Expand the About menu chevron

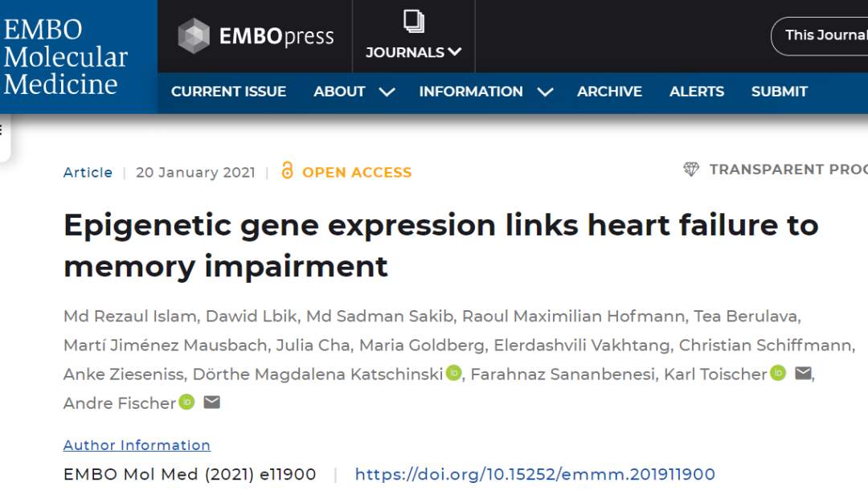pyautogui.click(x=387, y=92)
